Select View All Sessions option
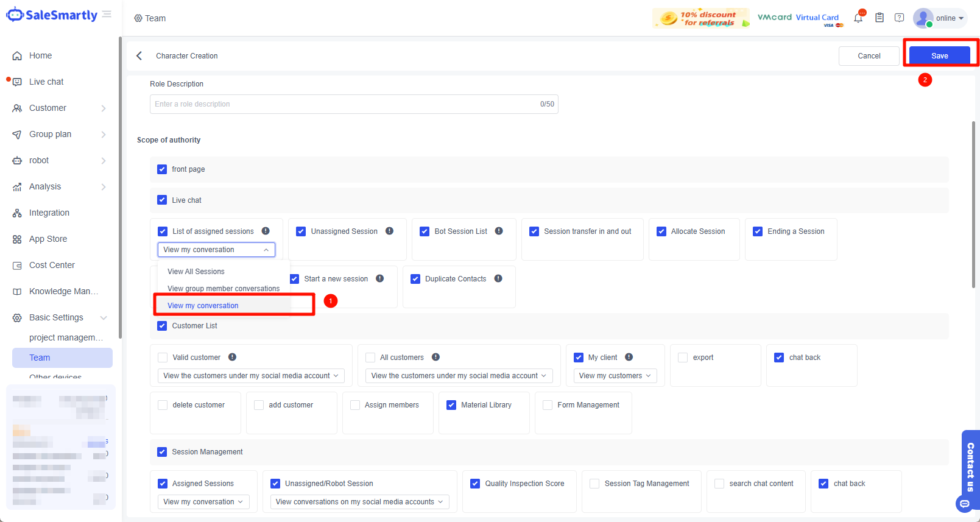 tap(196, 272)
